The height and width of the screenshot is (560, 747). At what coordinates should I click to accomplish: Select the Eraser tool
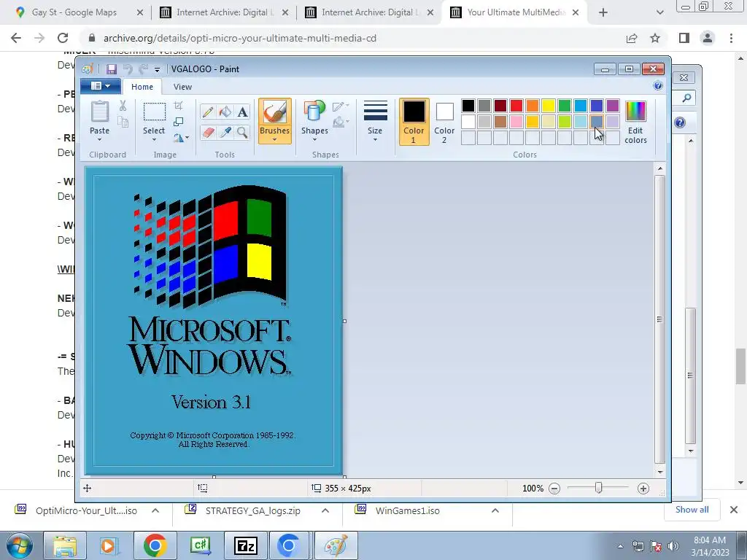pyautogui.click(x=208, y=133)
